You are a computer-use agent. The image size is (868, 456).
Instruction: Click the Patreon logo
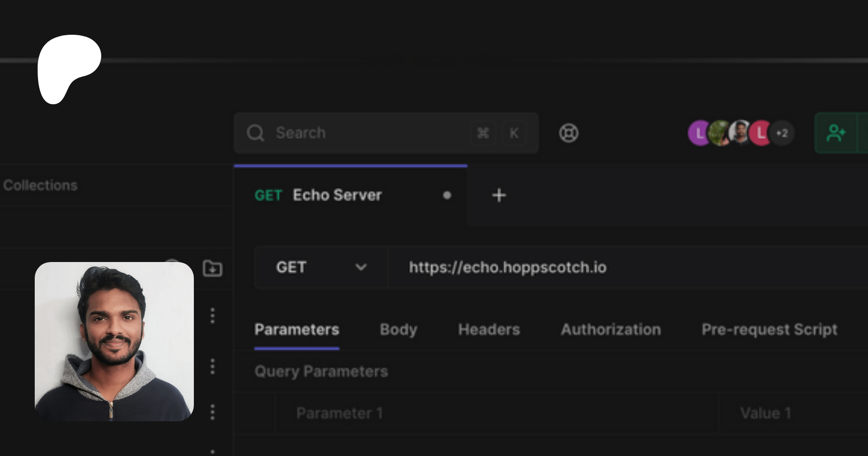(x=68, y=68)
